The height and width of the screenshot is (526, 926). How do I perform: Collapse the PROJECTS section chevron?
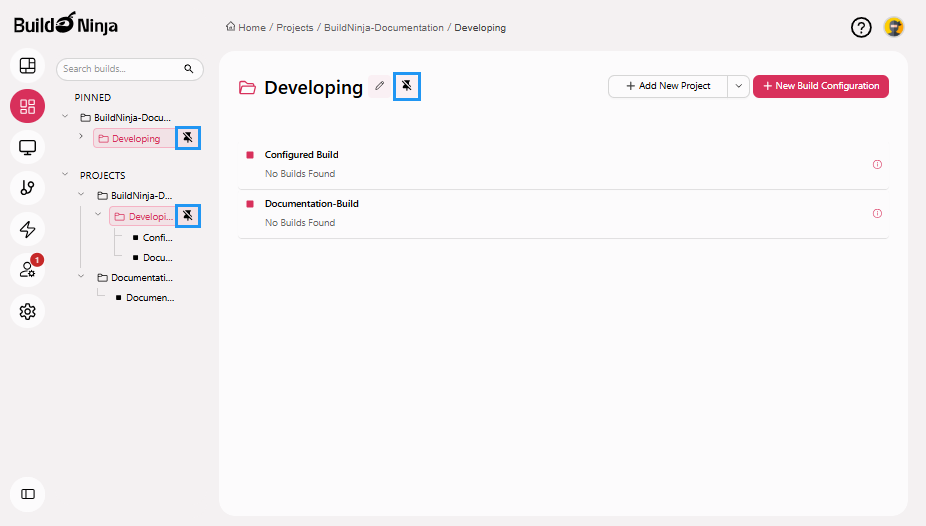[x=66, y=175]
